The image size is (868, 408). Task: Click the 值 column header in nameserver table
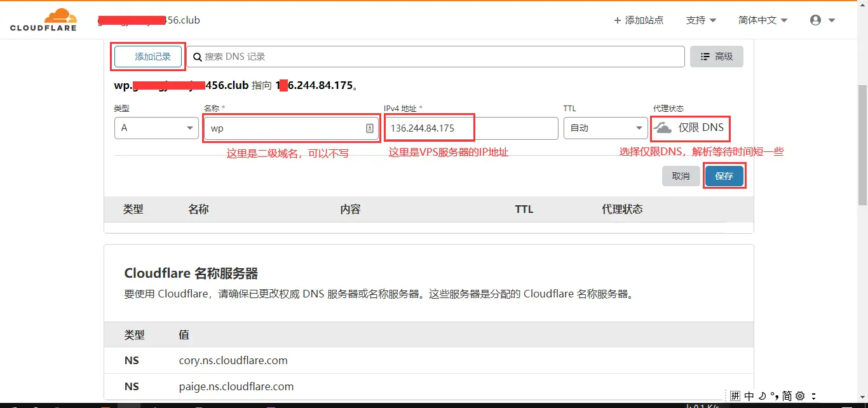click(184, 334)
